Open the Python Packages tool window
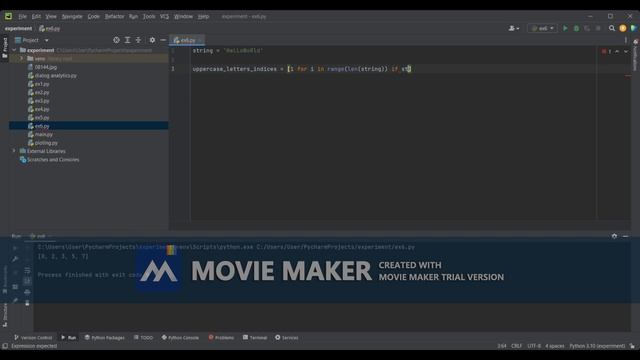The height and width of the screenshot is (360, 640). (104, 338)
